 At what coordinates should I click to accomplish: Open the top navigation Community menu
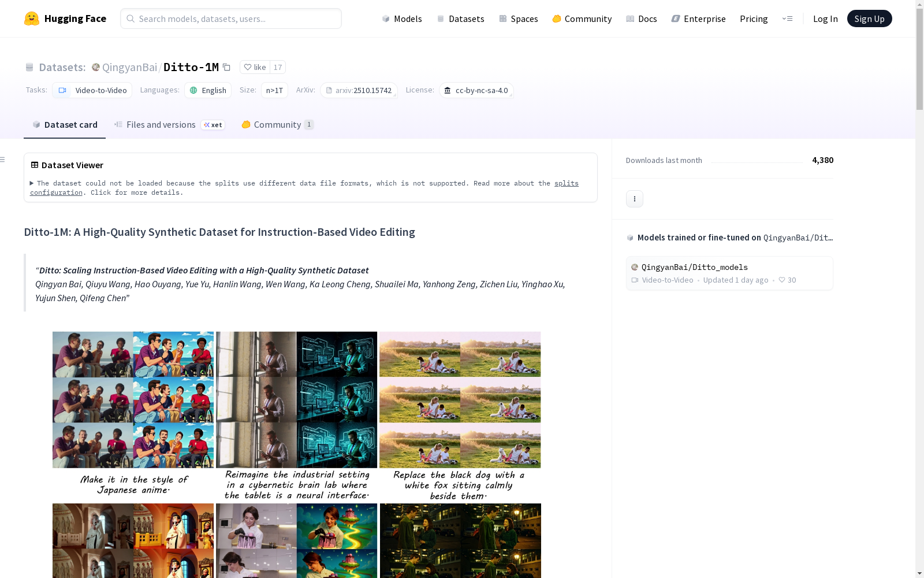pyautogui.click(x=582, y=18)
